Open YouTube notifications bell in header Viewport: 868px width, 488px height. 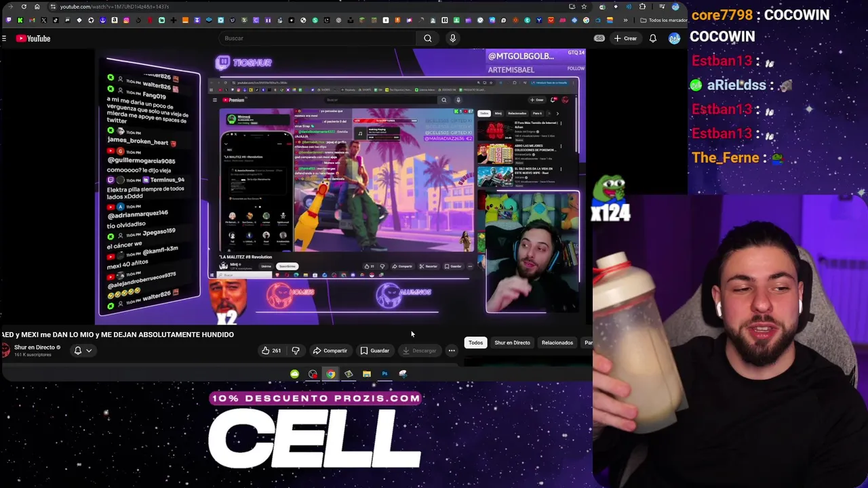pos(652,39)
